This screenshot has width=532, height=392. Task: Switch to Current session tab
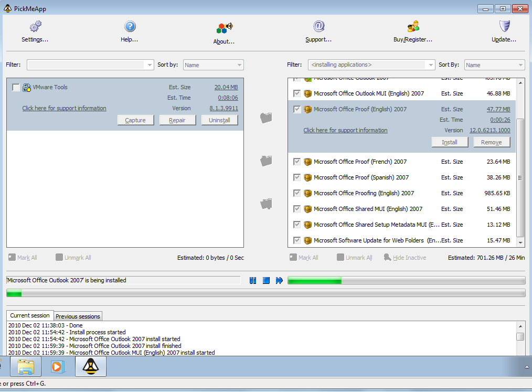(30, 315)
